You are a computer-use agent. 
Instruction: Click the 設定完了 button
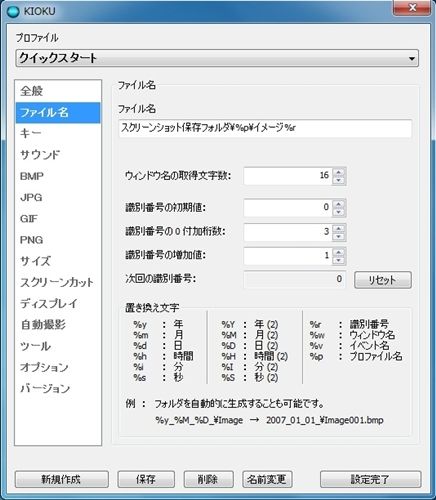pos(370,479)
